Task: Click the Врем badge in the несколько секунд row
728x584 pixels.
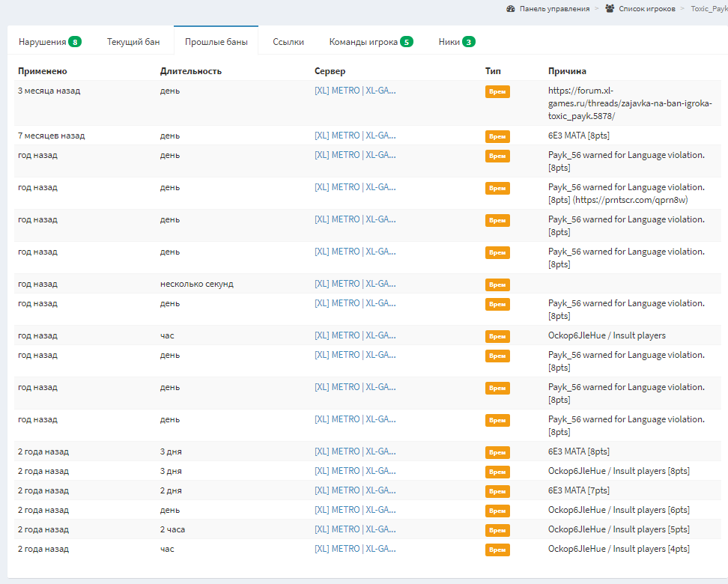Action: (497, 285)
